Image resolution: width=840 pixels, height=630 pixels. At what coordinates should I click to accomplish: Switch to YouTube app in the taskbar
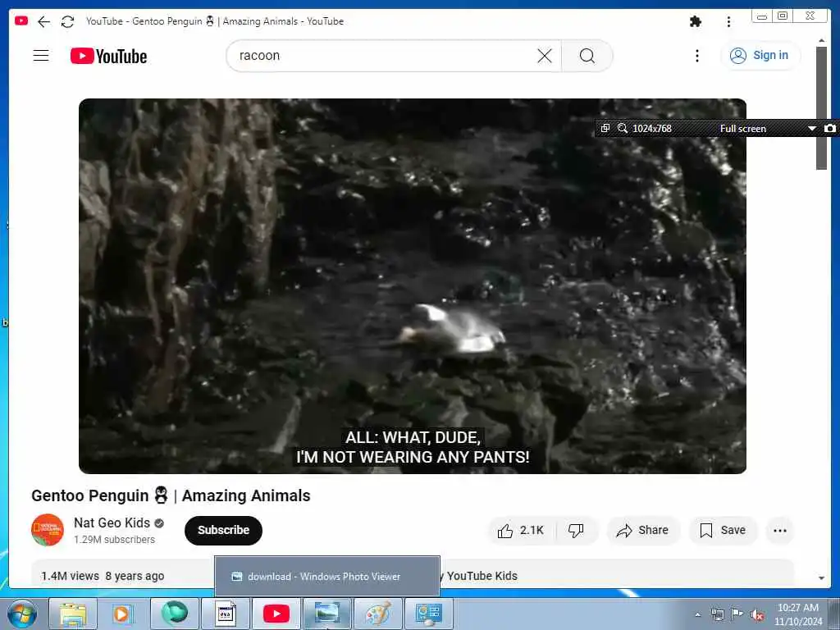click(x=276, y=614)
